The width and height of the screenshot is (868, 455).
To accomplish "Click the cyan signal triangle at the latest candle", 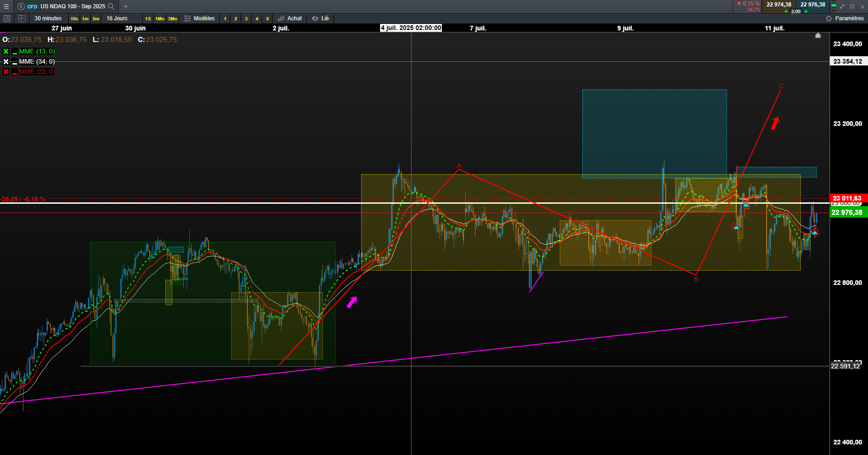I will coord(815,233).
